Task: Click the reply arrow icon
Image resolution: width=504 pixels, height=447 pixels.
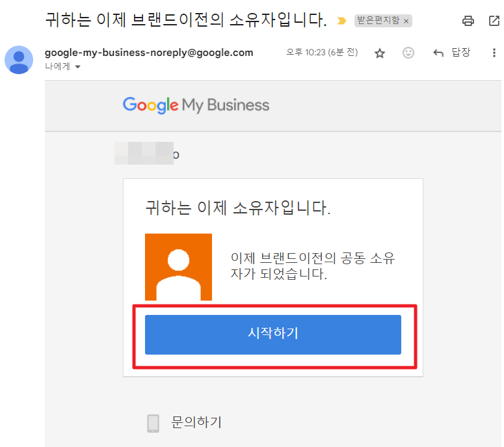Action: pos(438,53)
